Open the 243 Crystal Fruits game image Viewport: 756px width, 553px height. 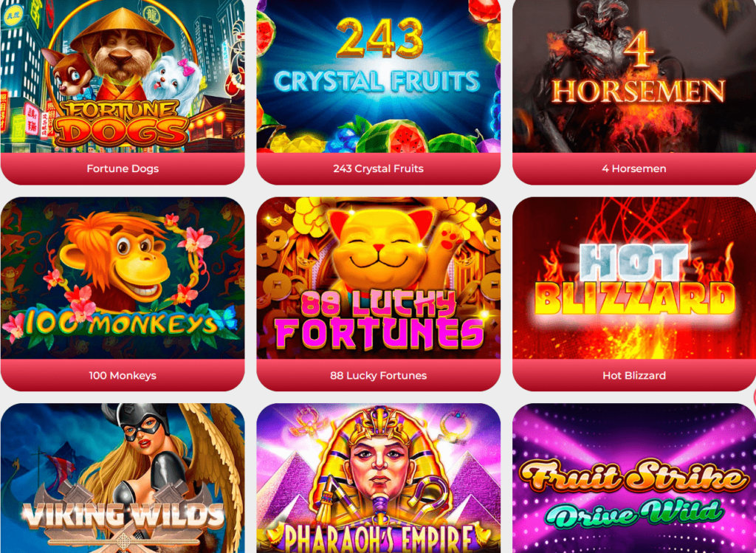pos(379,76)
